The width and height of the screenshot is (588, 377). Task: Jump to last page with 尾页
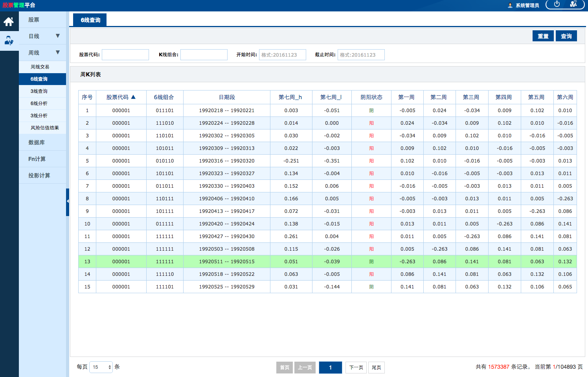[376, 368]
